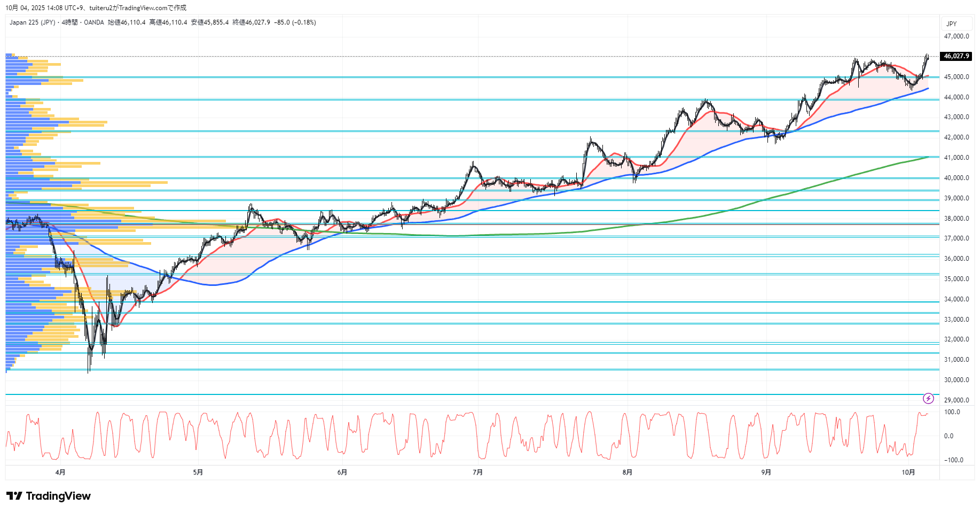This screenshot has width=980, height=512.
Task: Click the Japan 225 (JPY) symbol title
Action: coord(32,22)
